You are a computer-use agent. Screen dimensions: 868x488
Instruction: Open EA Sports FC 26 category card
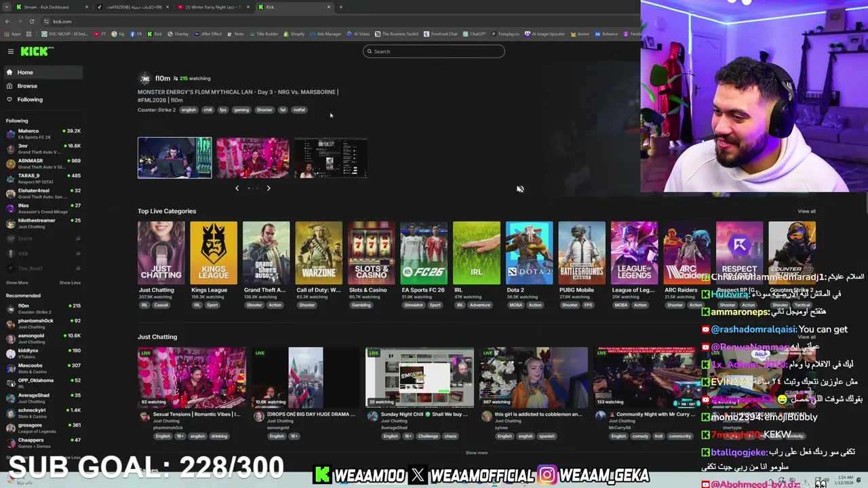(x=424, y=253)
